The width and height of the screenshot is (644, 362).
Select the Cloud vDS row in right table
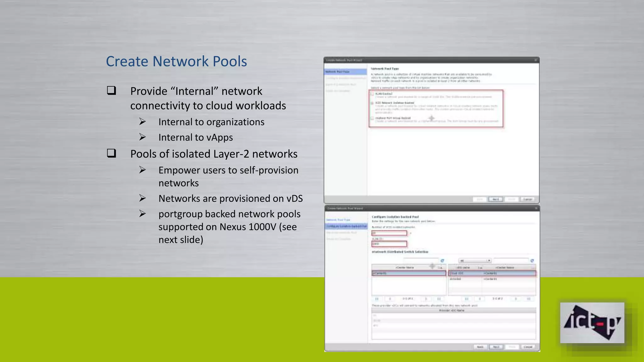[x=492, y=273]
